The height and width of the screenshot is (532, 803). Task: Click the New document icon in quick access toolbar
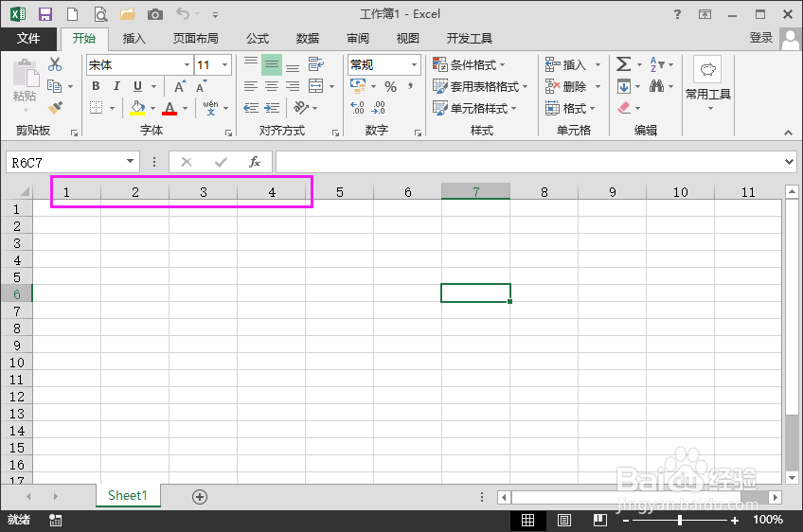click(x=72, y=14)
